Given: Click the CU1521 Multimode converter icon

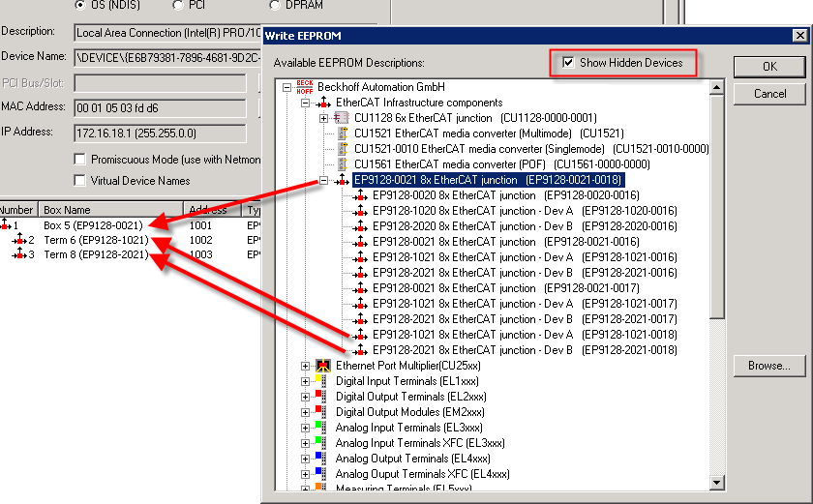Looking at the screenshot, I should [x=343, y=133].
